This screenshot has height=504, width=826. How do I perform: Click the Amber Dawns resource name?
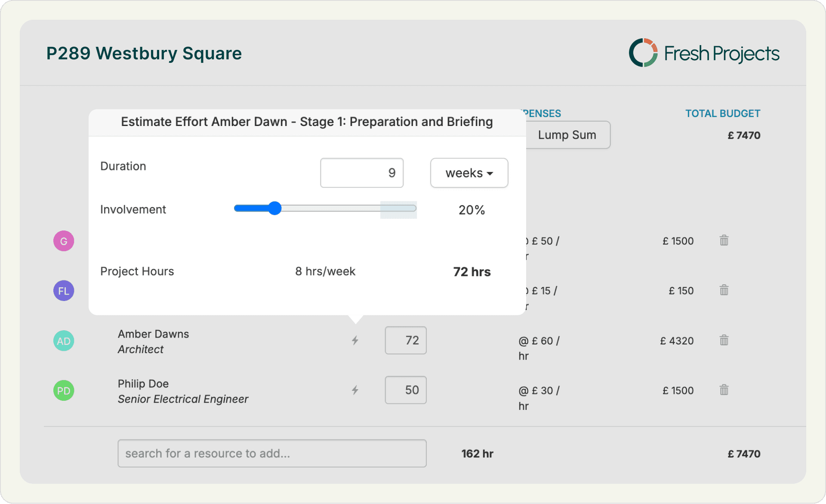[153, 334]
